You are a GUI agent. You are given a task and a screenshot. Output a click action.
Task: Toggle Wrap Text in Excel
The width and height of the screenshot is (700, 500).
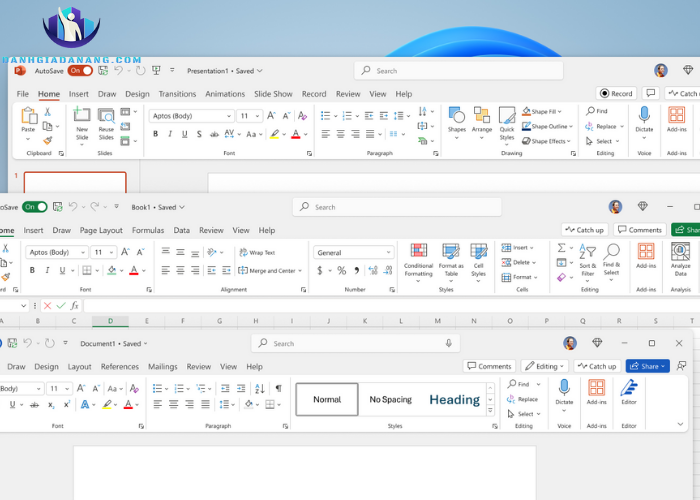258,252
